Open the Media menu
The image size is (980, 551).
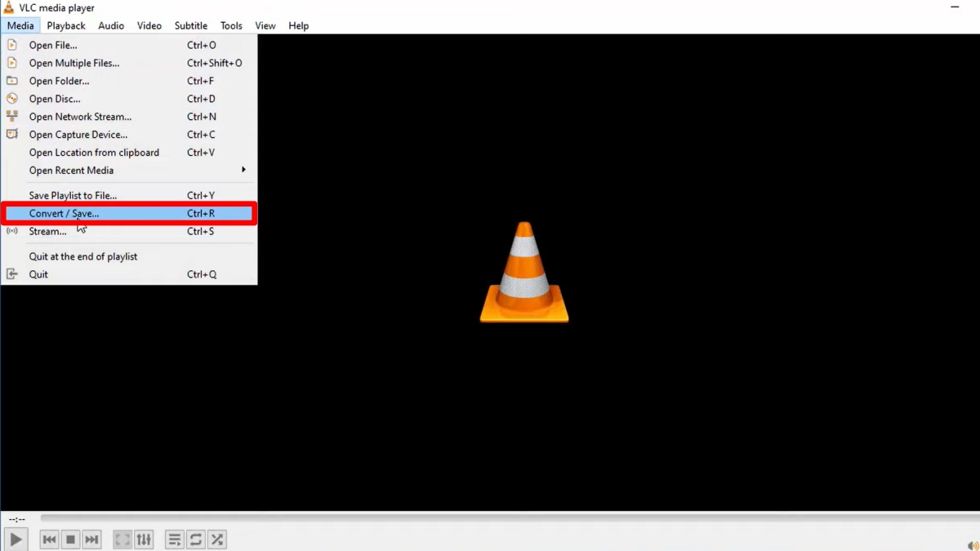point(20,25)
